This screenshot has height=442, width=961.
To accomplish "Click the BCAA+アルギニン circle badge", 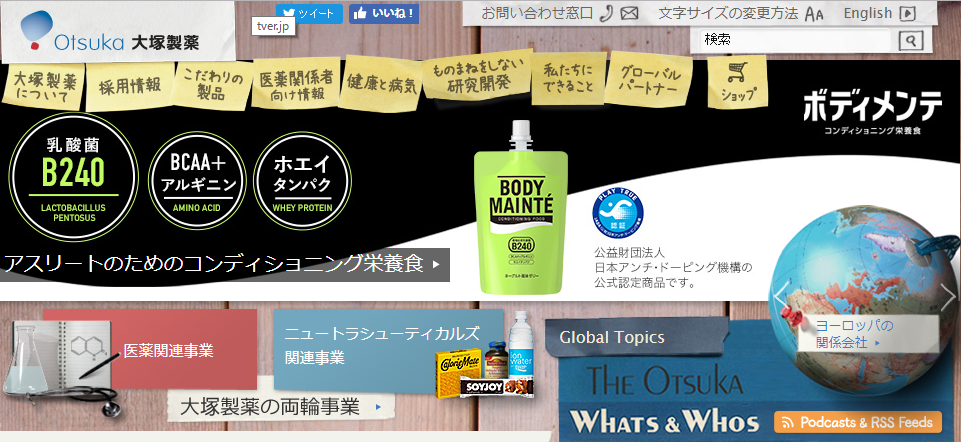I will 197,180.
